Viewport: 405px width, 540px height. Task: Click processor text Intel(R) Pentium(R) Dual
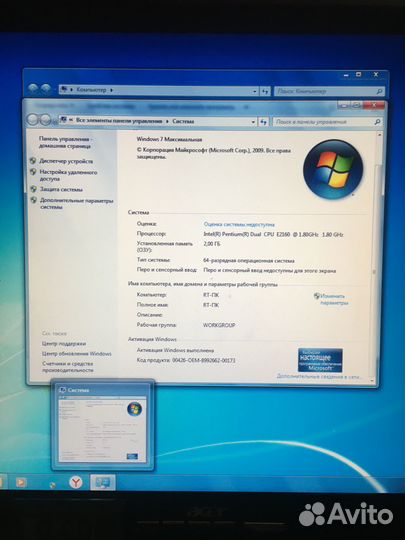point(232,234)
